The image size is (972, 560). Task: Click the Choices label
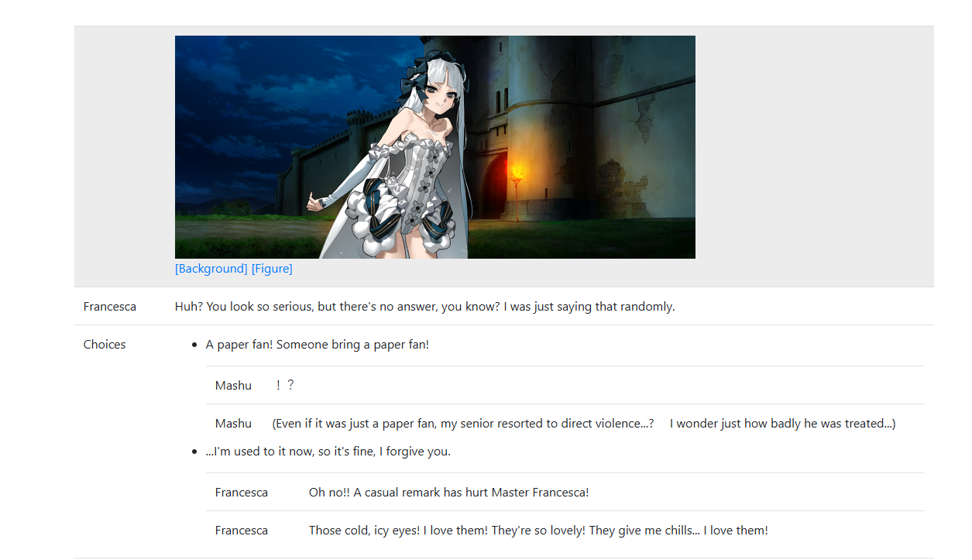105,345
